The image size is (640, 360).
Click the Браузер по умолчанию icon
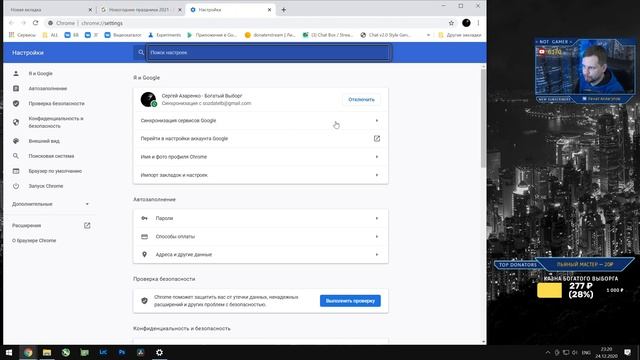pyautogui.click(x=16, y=171)
